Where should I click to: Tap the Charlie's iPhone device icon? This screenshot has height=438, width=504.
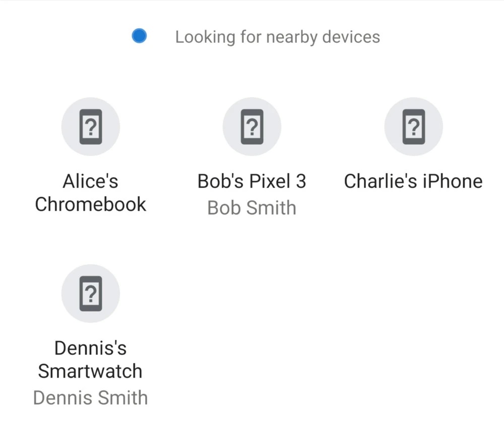click(414, 127)
